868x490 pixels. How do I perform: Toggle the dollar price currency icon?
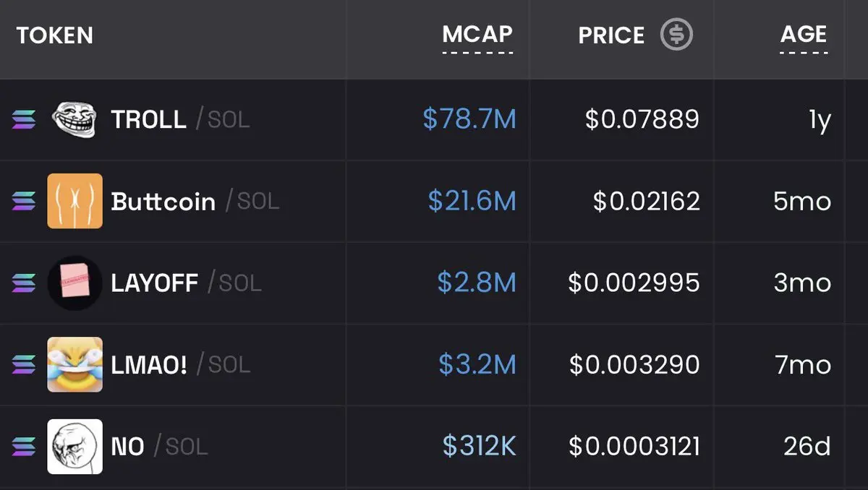coord(676,34)
